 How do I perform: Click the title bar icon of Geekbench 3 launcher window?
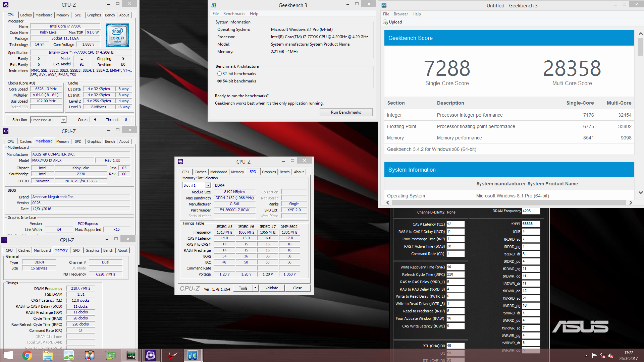click(214, 5)
